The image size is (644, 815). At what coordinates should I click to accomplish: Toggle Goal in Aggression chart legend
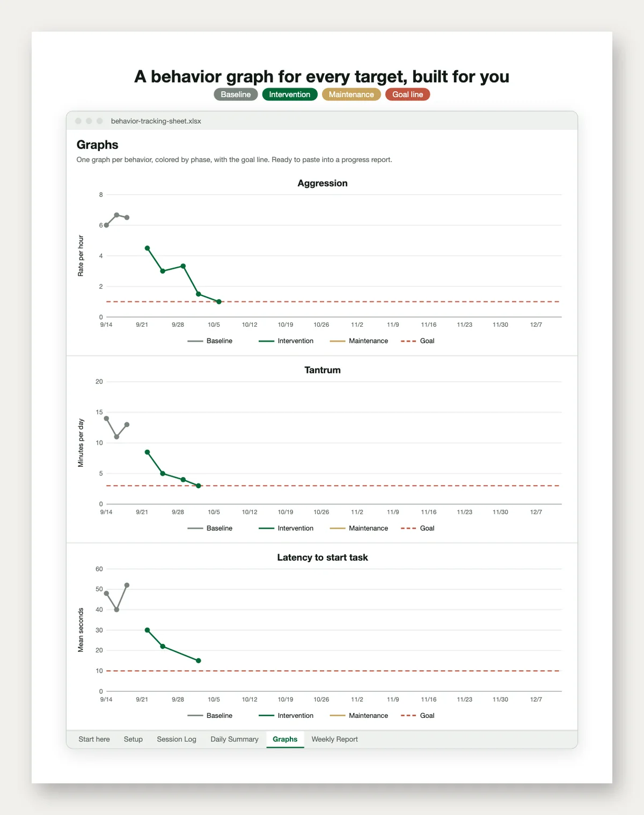tap(418, 341)
